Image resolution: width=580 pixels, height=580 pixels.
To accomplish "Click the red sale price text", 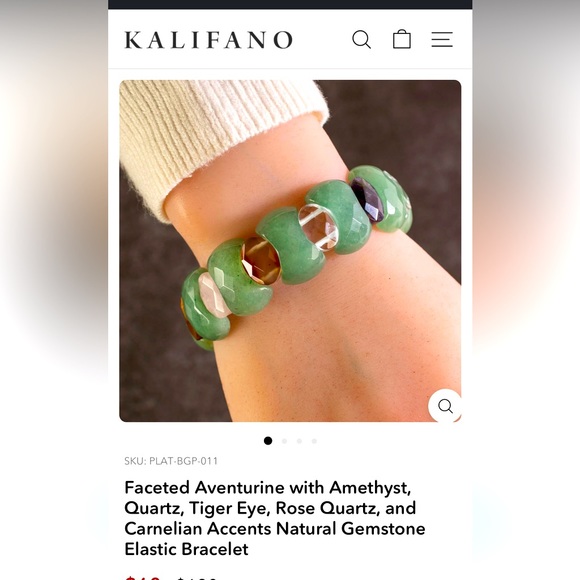I will pos(142,577).
